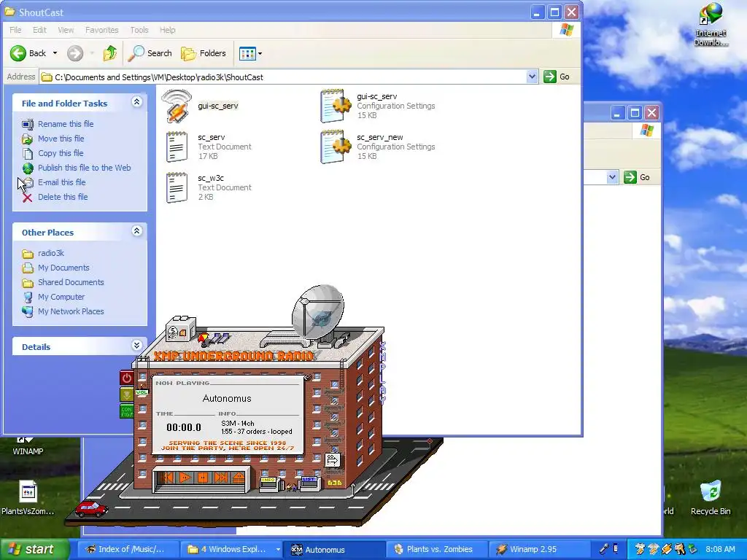Toggle the Folders pane button
The width and height of the screenshot is (747, 560).
[x=204, y=53]
